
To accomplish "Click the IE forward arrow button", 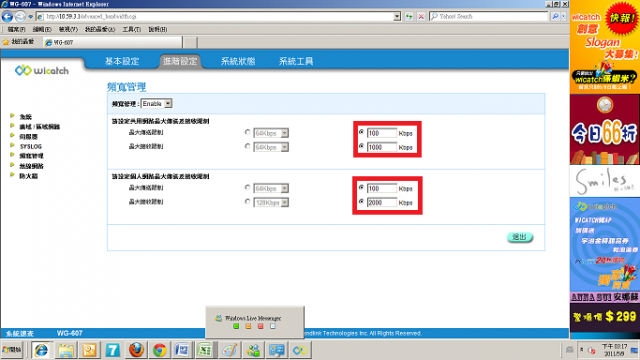I will [20, 16].
